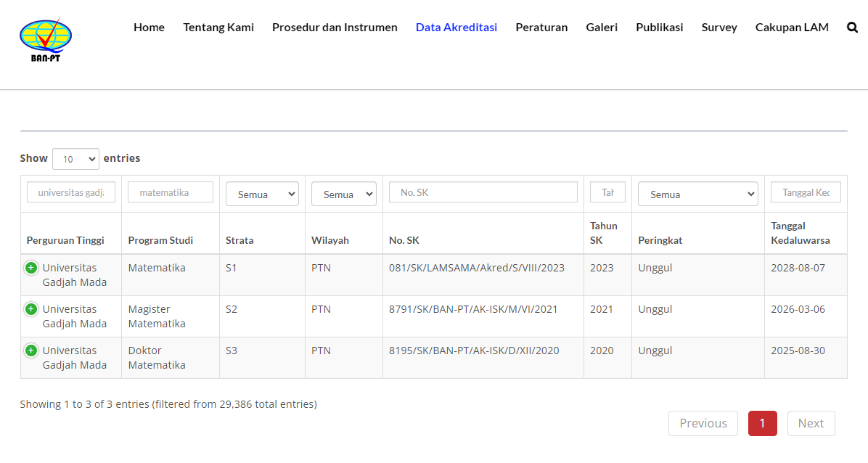Image resolution: width=868 pixels, height=463 pixels.
Task: Open the Wilayah filter dropdown
Action: click(344, 194)
